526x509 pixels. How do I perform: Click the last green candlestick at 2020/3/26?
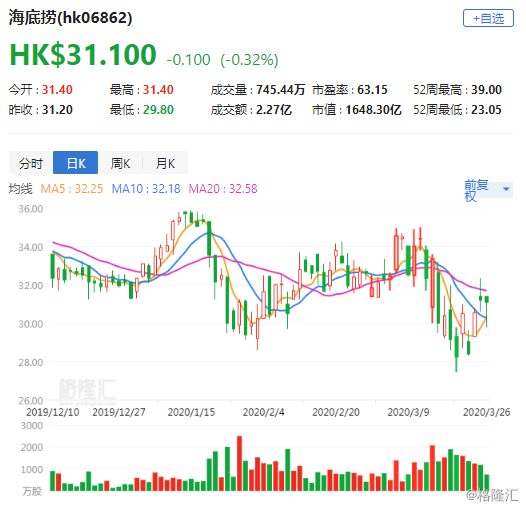pyautogui.click(x=487, y=310)
